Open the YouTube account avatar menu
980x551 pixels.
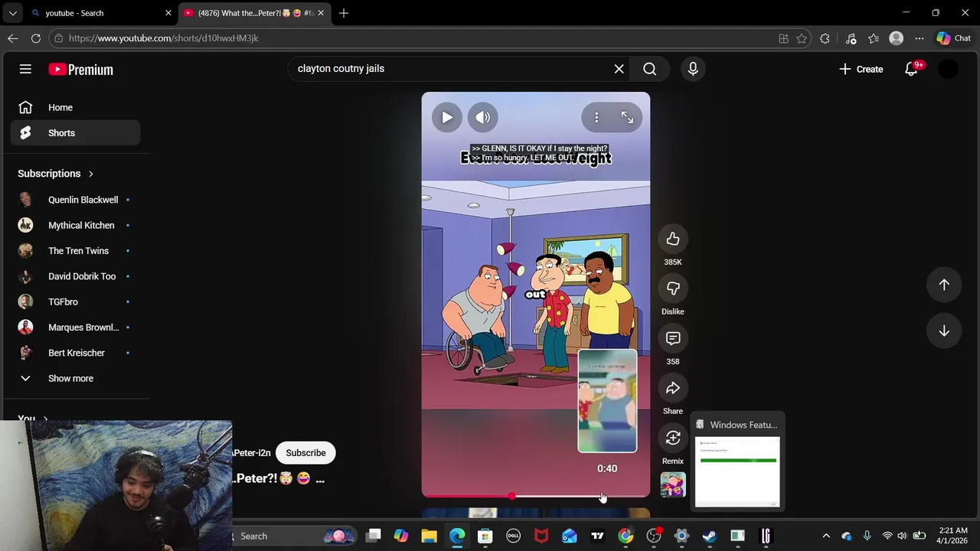tap(948, 69)
